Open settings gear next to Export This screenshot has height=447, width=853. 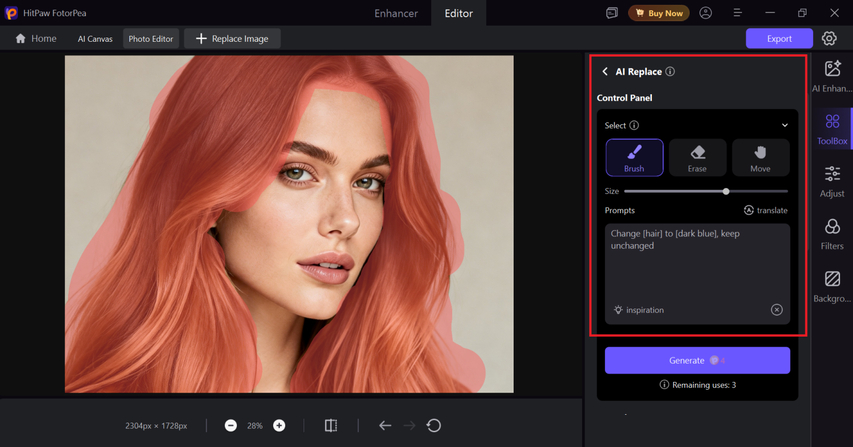pyautogui.click(x=829, y=39)
